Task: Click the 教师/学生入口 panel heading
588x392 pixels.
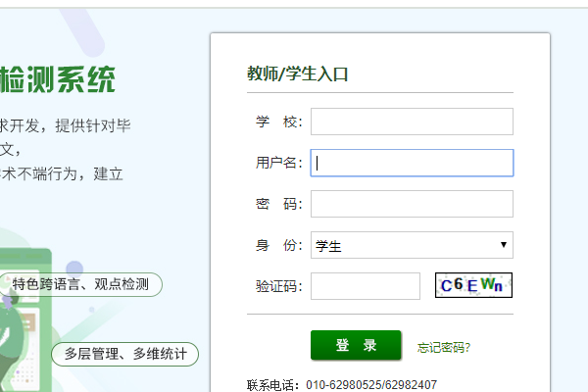Action: pos(298,73)
